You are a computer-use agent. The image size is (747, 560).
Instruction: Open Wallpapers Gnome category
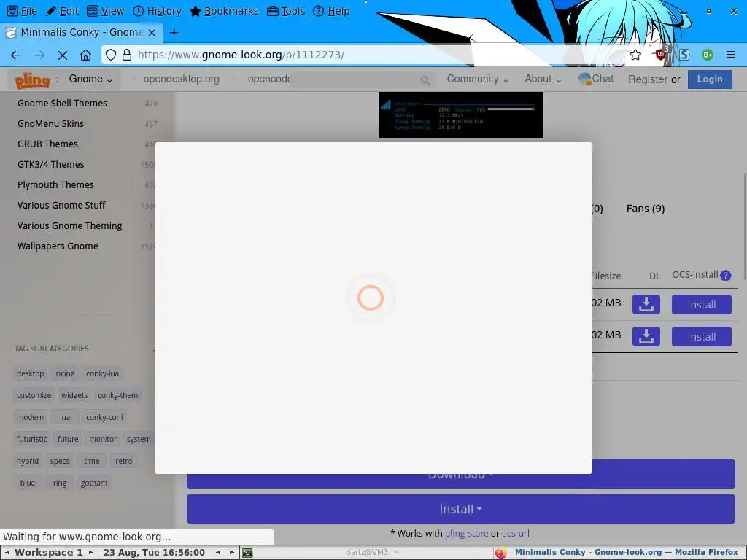pos(58,246)
